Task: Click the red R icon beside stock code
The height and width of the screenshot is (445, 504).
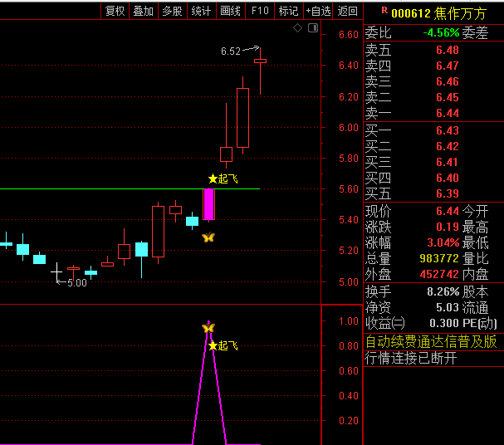Action: point(384,11)
